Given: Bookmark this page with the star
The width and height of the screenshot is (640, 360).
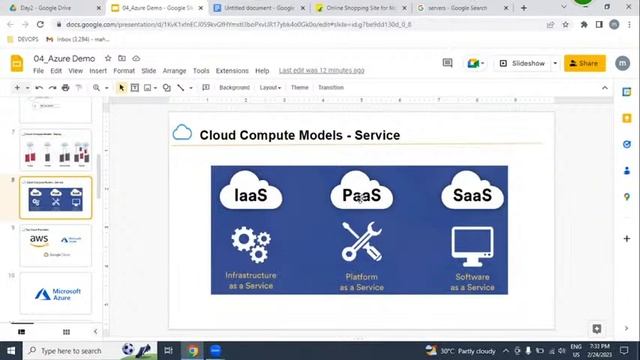Looking at the screenshot, I should [565, 24].
